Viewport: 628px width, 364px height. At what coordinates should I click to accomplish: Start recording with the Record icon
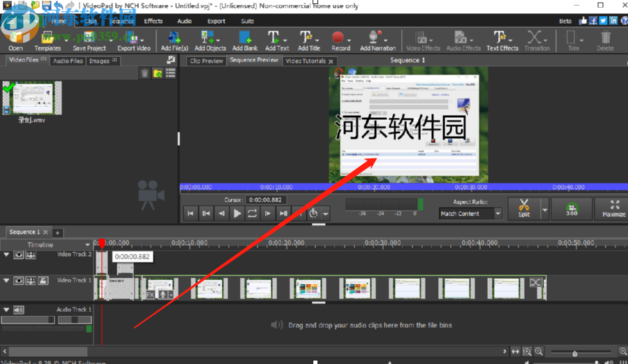coord(338,37)
